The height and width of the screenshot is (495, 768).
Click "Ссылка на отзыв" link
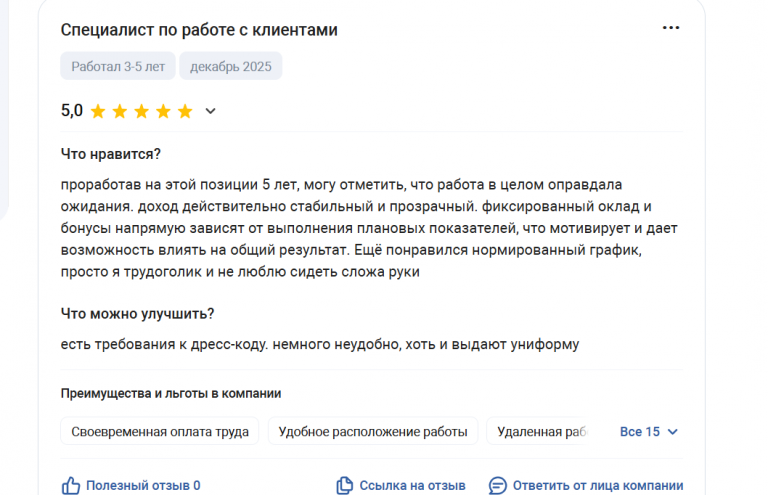(412, 485)
